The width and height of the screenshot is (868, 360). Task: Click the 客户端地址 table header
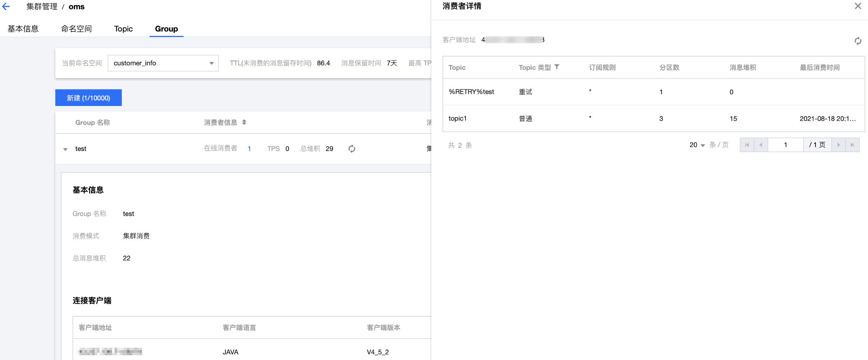coord(95,327)
